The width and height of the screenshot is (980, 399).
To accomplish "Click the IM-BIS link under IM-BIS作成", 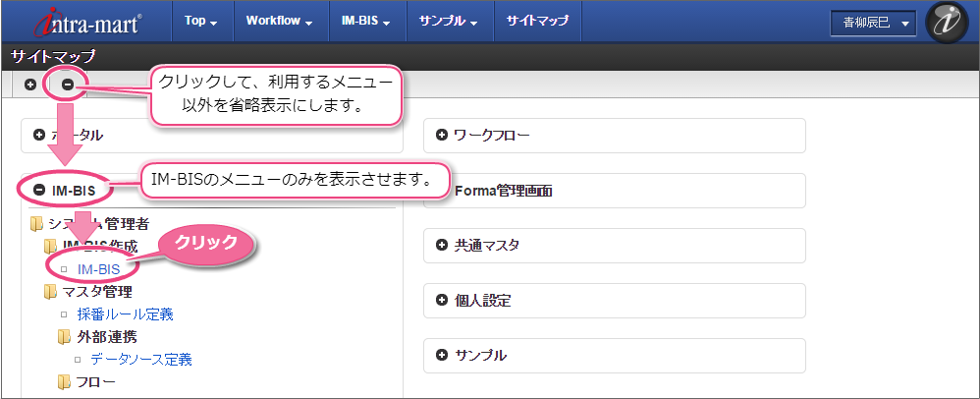I will [98, 269].
